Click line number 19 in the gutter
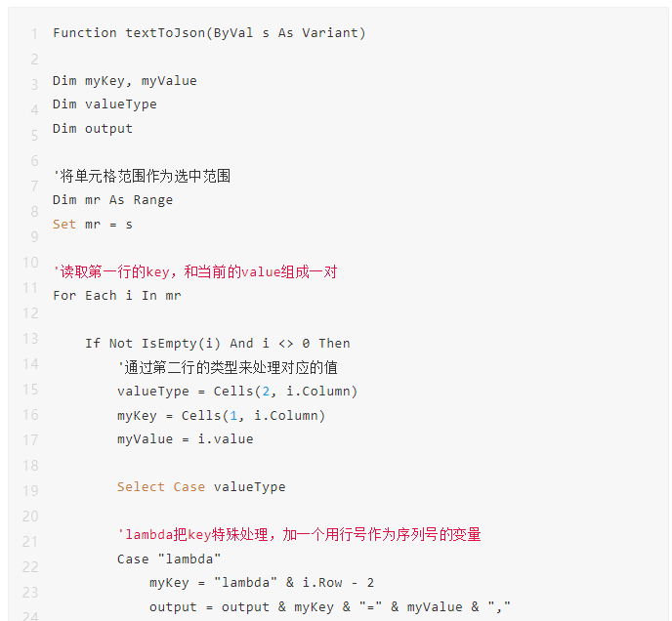672x621 pixels. (30, 491)
